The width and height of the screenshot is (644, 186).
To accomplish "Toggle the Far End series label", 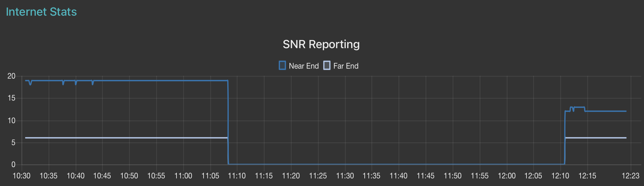I will (x=346, y=66).
